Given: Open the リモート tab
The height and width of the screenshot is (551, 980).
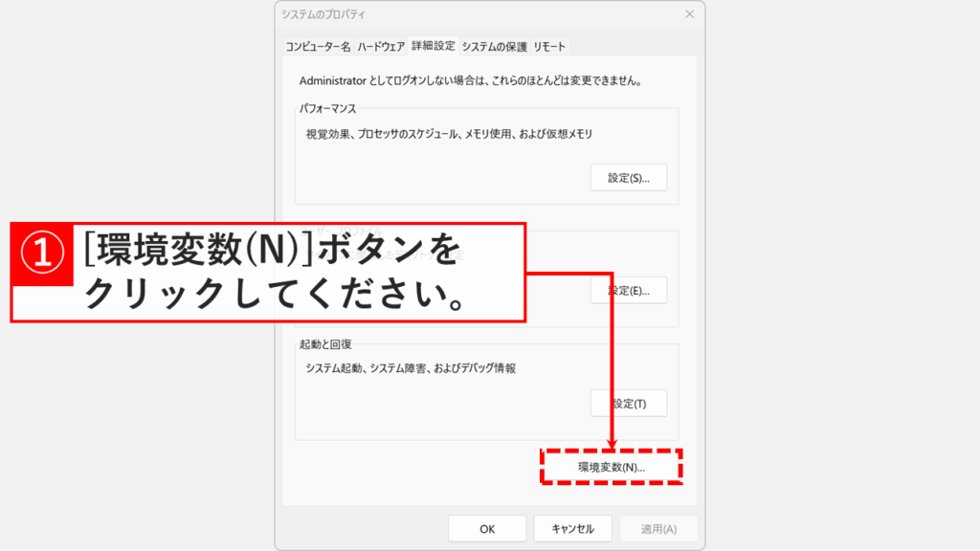Looking at the screenshot, I should (x=550, y=45).
